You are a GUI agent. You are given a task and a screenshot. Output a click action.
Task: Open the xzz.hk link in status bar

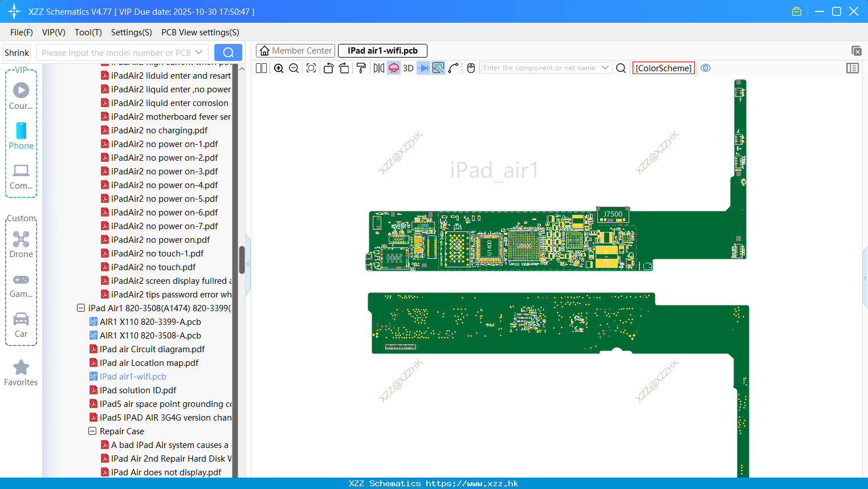(x=472, y=483)
